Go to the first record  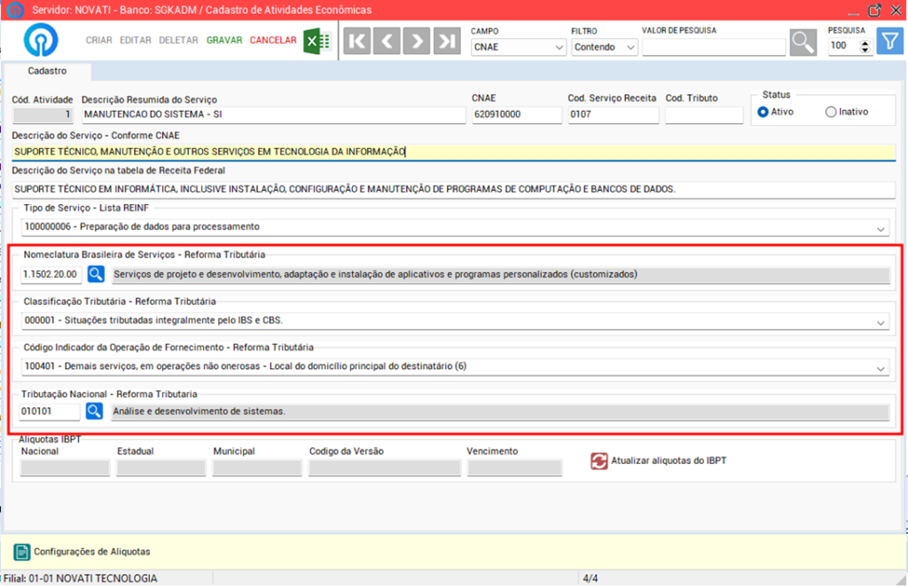click(356, 41)
